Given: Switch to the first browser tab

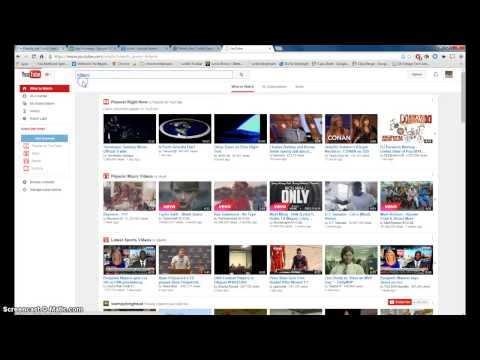Looking at the screenshot, I should (x=40, y=49).
